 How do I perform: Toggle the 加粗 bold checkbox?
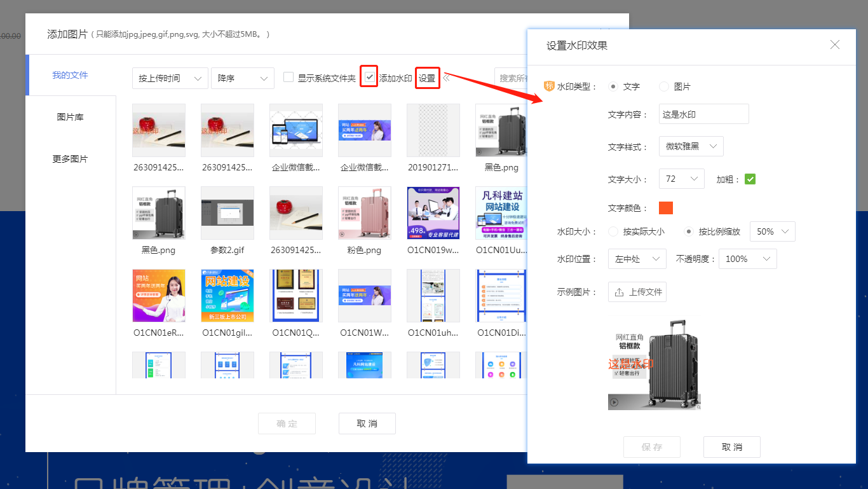750,179
